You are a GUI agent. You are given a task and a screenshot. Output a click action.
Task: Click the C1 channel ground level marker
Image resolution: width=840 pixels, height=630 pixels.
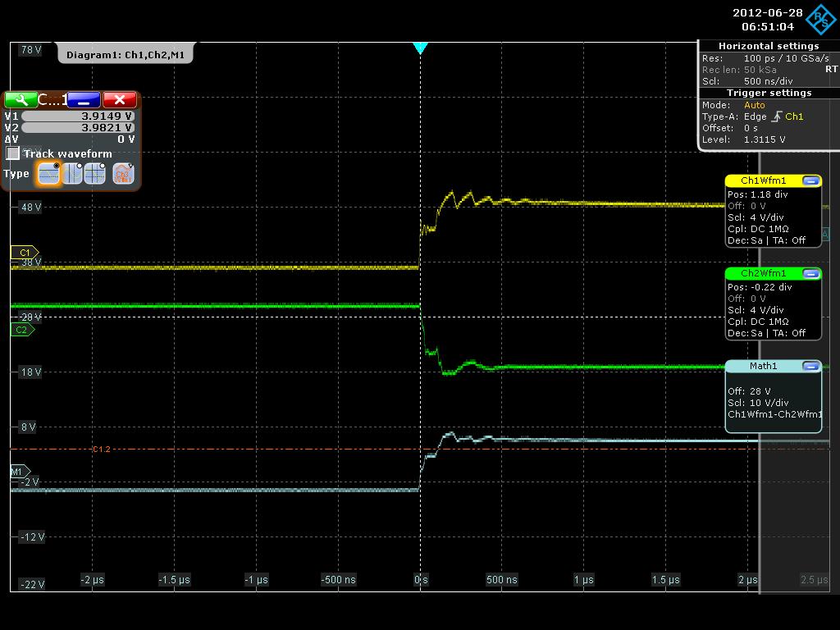click(24, 253)
